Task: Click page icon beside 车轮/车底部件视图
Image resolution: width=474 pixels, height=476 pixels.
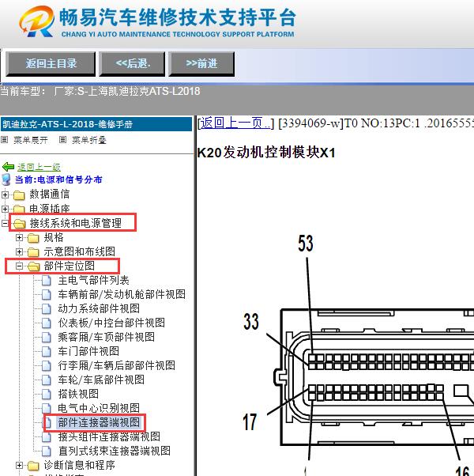Action: (x=47, y=380)
